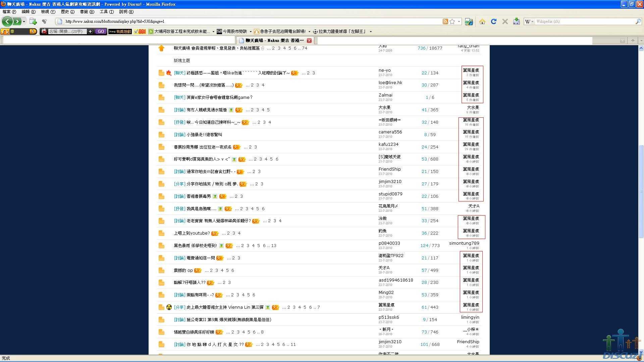Click the hot badge icon on 震撼的 op thread

[x=198, y=270]
